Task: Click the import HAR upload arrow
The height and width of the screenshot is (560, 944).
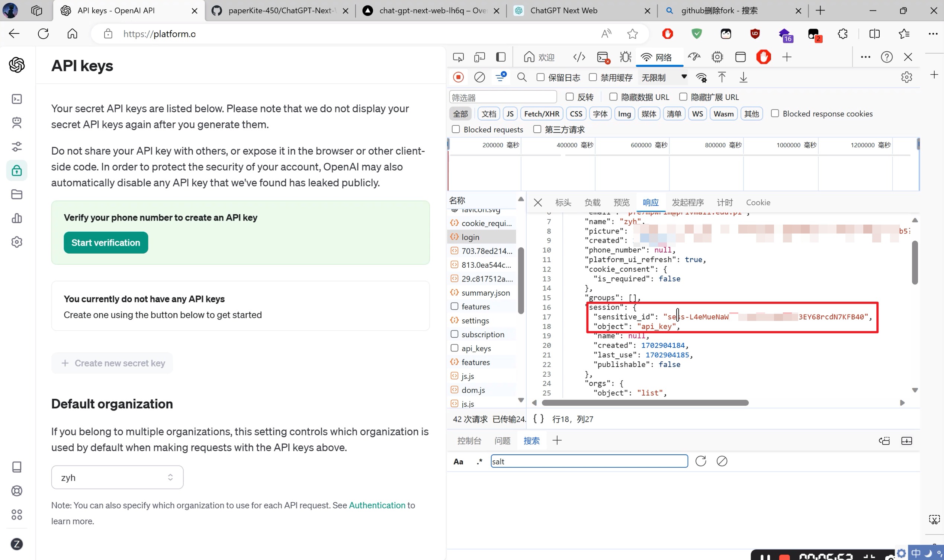Action: point(722,77)
